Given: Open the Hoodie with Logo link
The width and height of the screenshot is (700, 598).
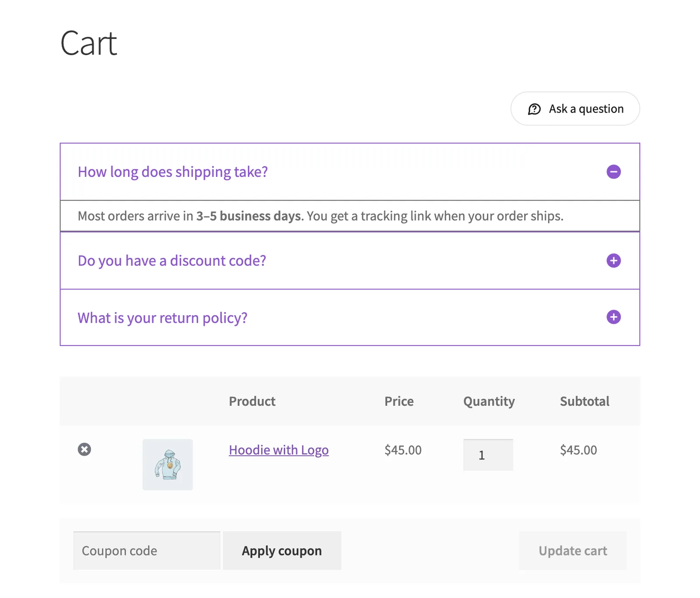Looking at the screenshot, I should [279, 450].
